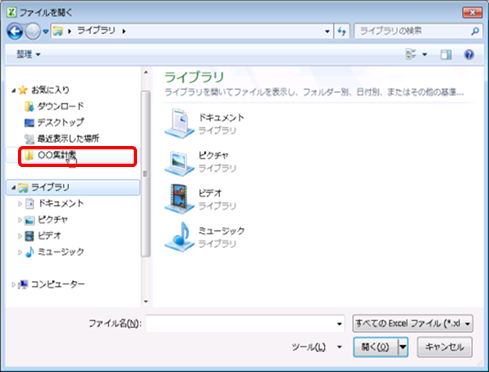Viewport: 489px width, 372px height.
Task: Select ビデオ in the navigation tree
Action: tap(49, 236)
